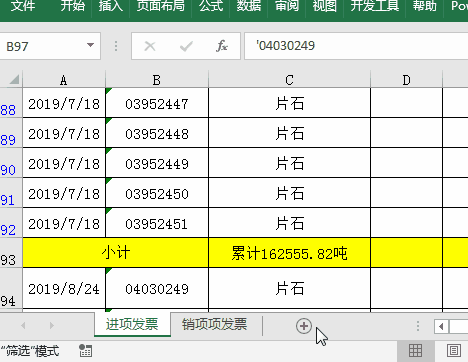468x362 pixels.
Task: Click the tab bar split dots handle
Action: tap(418, 326)
